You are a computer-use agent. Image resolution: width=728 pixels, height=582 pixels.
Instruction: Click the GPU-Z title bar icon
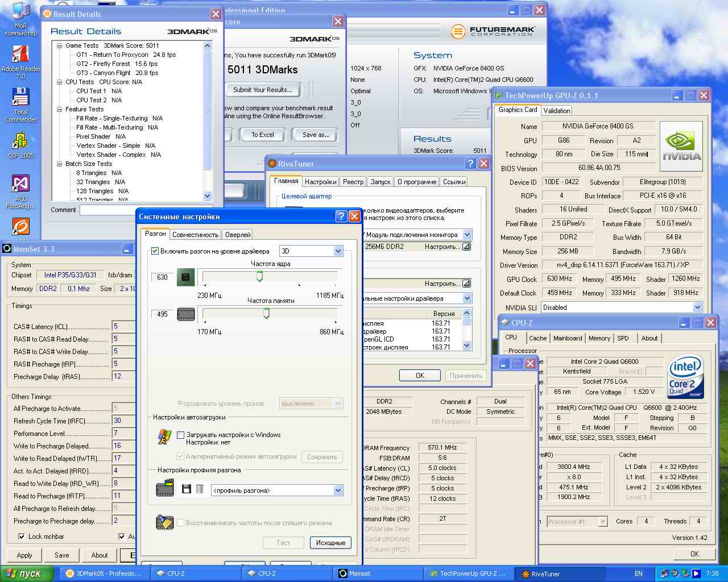(x=499, y=95)
